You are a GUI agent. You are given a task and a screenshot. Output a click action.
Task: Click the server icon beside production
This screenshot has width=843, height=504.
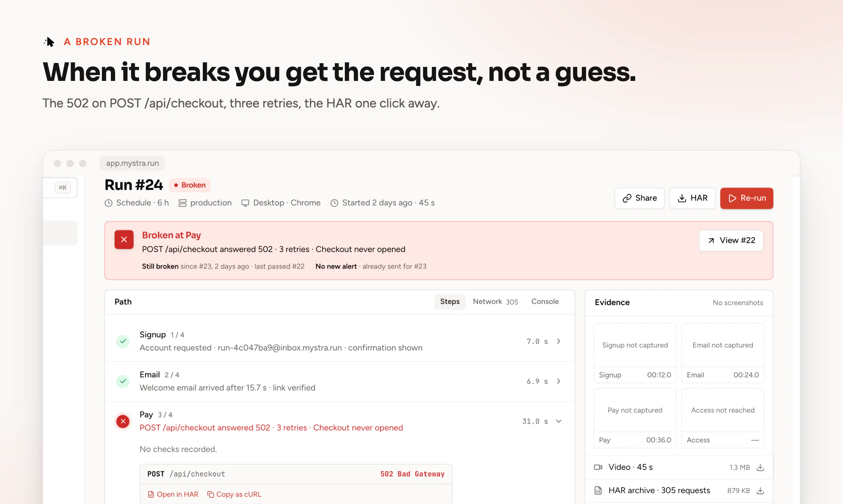[183, 203]
